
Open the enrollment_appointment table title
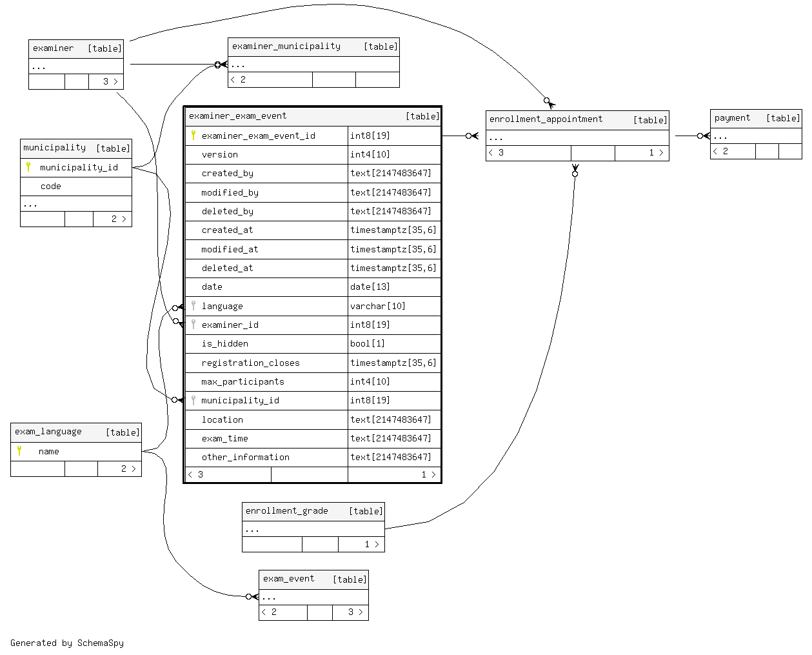point(546,119)
